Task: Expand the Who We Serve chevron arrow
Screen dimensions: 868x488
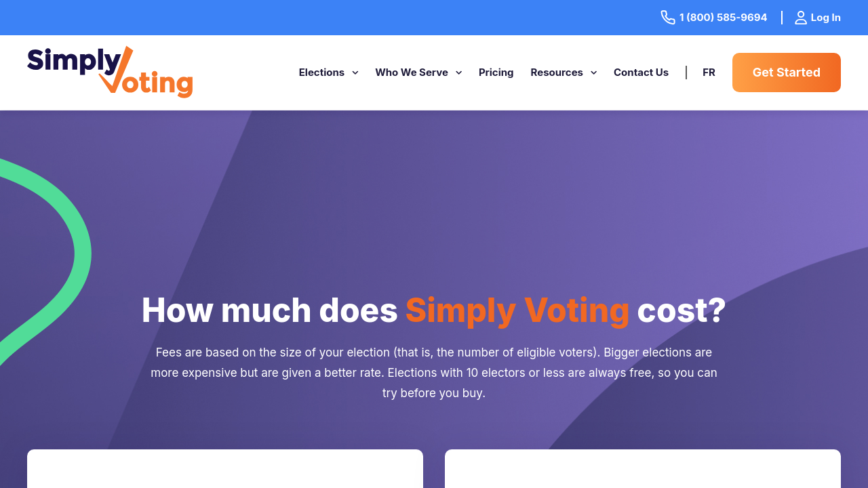Action: pyautogui.click(x=459, y=73)
